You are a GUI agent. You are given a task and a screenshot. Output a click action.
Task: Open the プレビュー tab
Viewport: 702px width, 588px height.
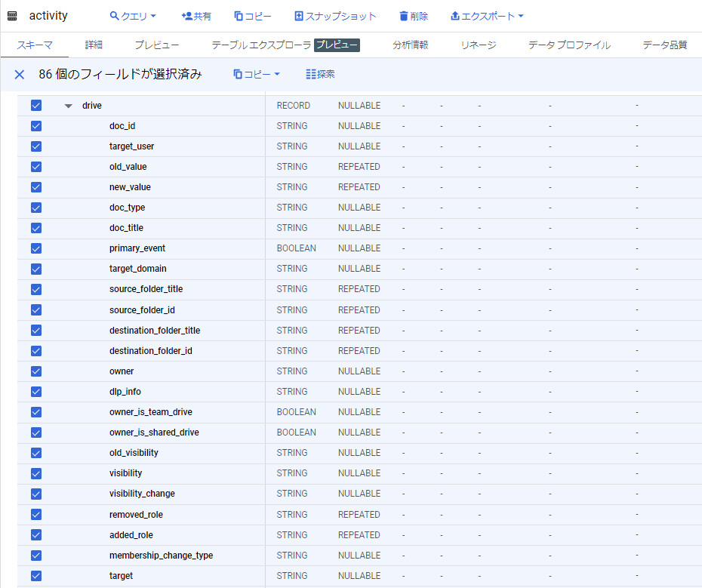[157, 45]
